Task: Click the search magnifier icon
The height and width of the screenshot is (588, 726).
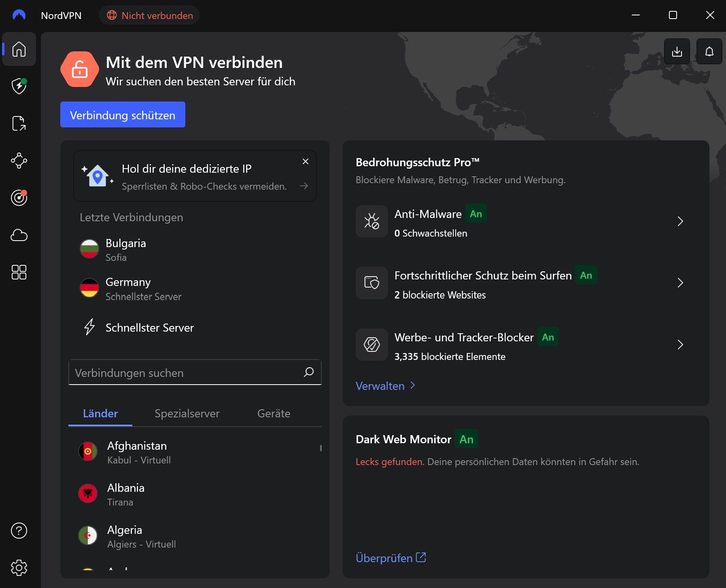Action: [309, 372]
